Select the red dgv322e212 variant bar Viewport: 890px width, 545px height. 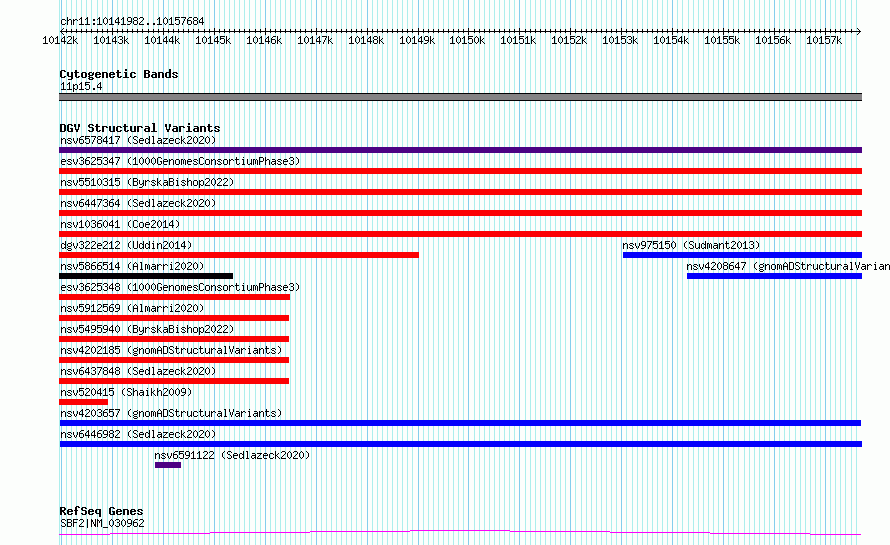click(239, 255)
